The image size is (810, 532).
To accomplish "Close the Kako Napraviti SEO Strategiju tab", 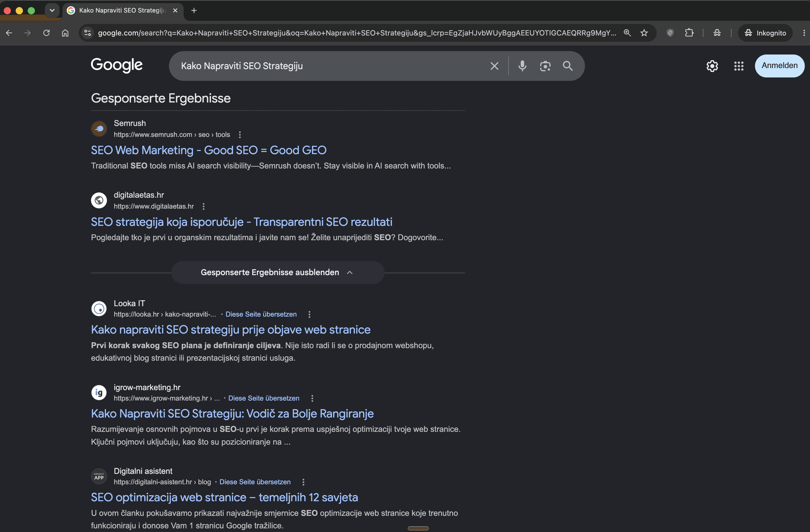I will [x=175, y=10].
